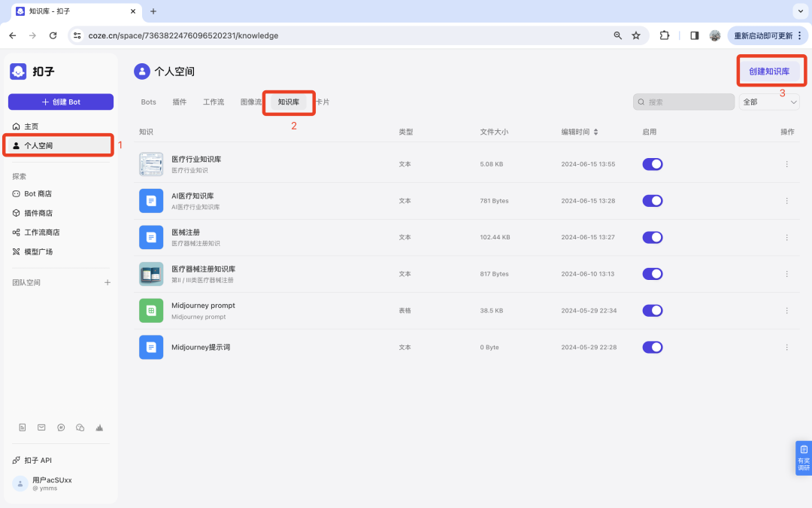This screenshot has height=508, width=812.
Task: Open browser extensions puzzle icon
Action: pyautogui.click(x=665, y=36)
